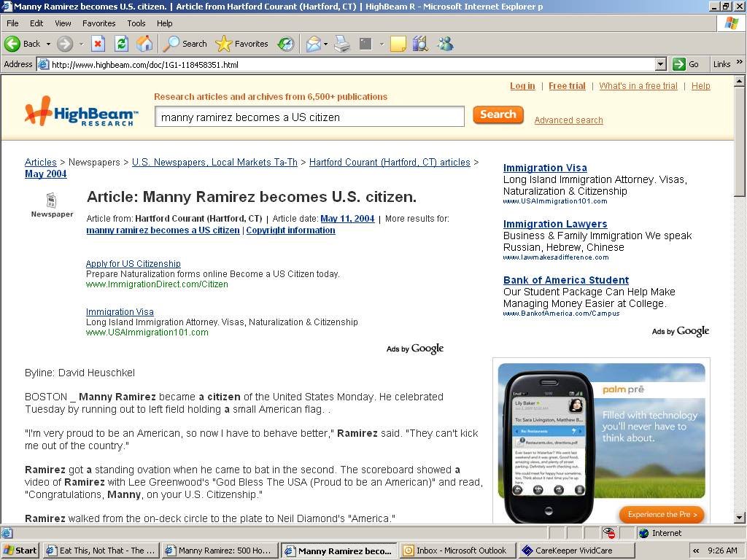This screenshot has width=747, height=560.
Task: Click the May 11, 2004 article date link
Action: 347,219
